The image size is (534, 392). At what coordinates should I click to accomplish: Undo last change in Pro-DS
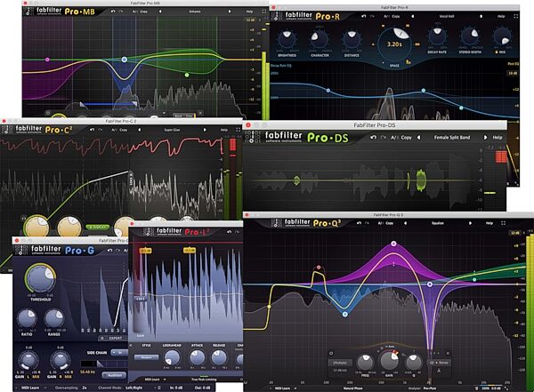374,138
